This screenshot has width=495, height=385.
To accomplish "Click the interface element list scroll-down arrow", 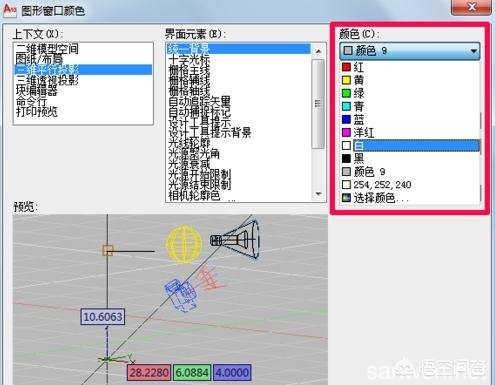I will pyautogui.click(x=319, y=194).
